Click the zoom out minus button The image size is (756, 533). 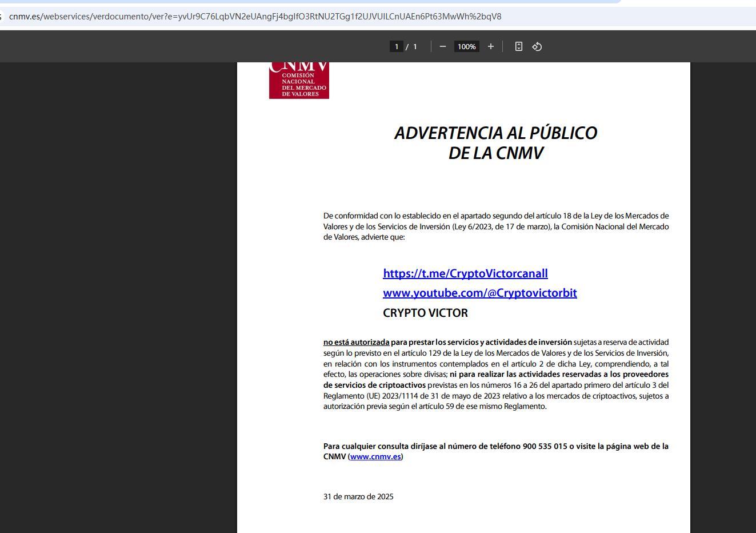442,46
